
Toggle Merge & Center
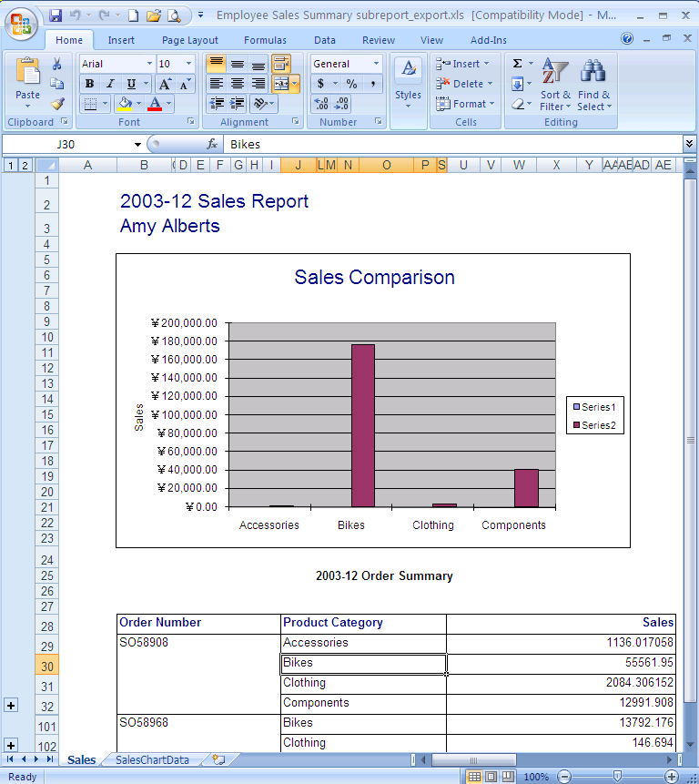click(x=281, y=84)
